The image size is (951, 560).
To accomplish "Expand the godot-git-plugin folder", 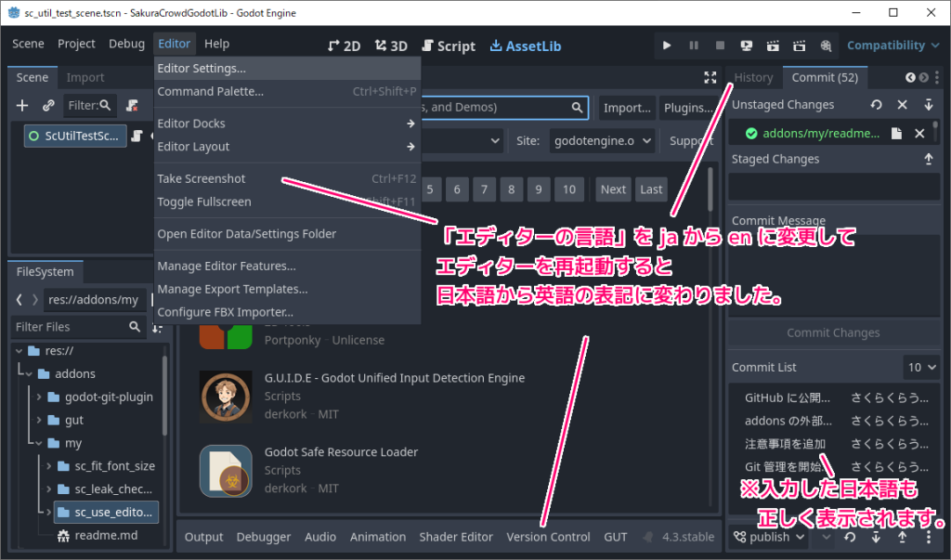I will [39, 397].
